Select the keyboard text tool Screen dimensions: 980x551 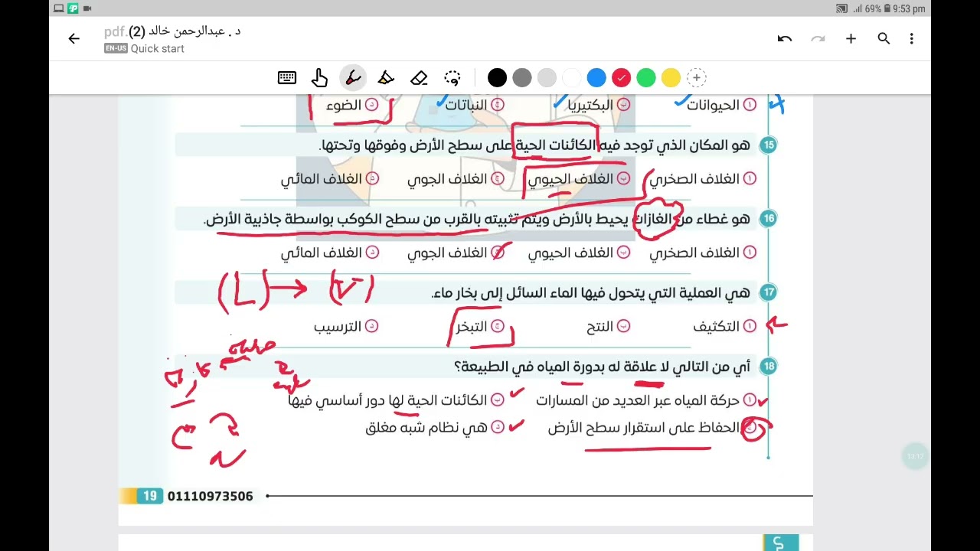pyautogui.click(x=287, y=77)
